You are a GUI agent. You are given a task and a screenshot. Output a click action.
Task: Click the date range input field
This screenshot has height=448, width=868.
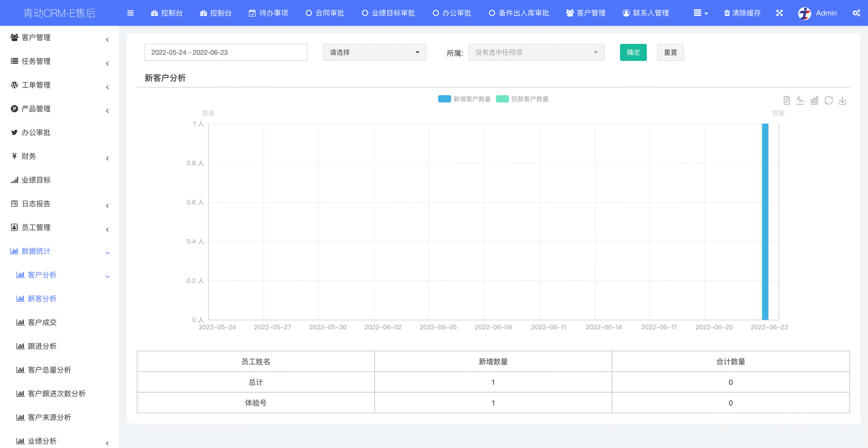tap(226, 52)
